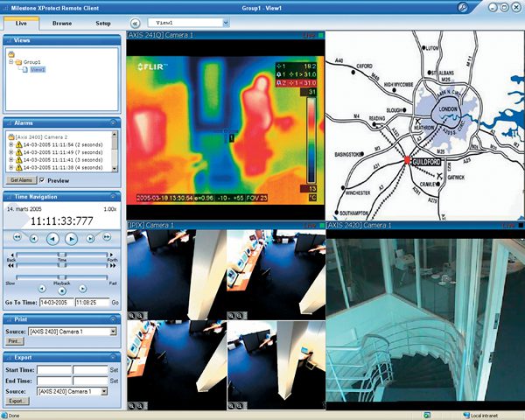The image size is (525, 420).
Task: Open the Export Source camera dropdown
Action: (104, 391)
